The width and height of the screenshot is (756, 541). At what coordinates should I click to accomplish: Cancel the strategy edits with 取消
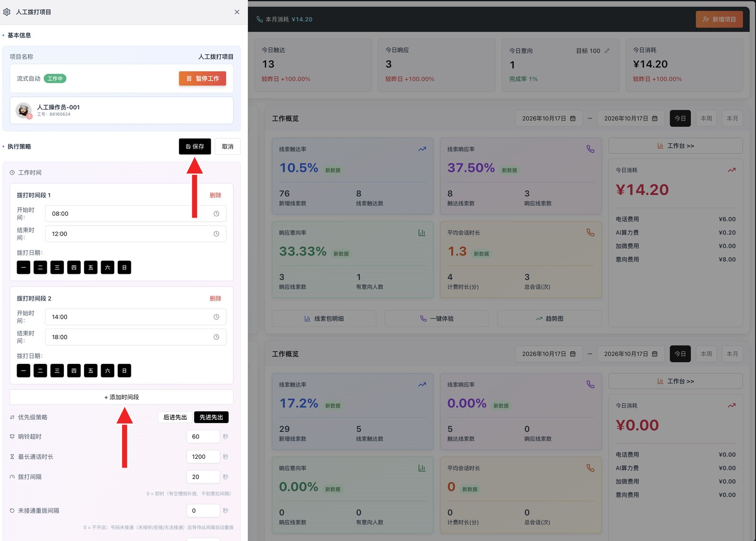(x=228, y=146)
